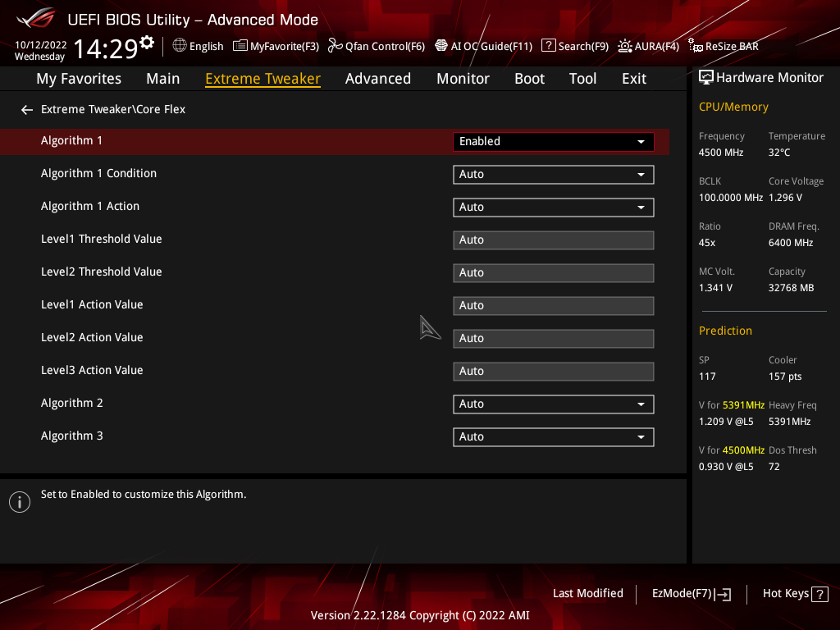Click the ROG logo icon
The image size is (840, 630).
[x=36, y=18]
